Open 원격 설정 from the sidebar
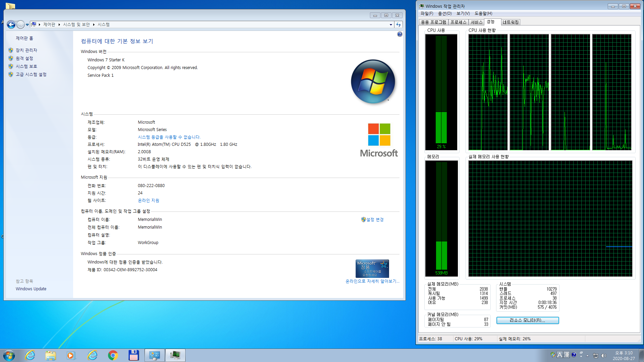644x362 pixels. [24, 58]
